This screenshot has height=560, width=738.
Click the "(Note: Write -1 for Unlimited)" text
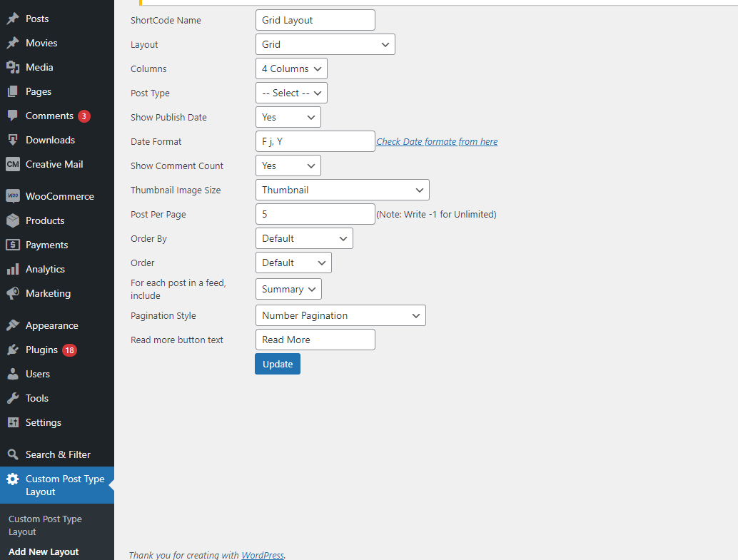436,215
